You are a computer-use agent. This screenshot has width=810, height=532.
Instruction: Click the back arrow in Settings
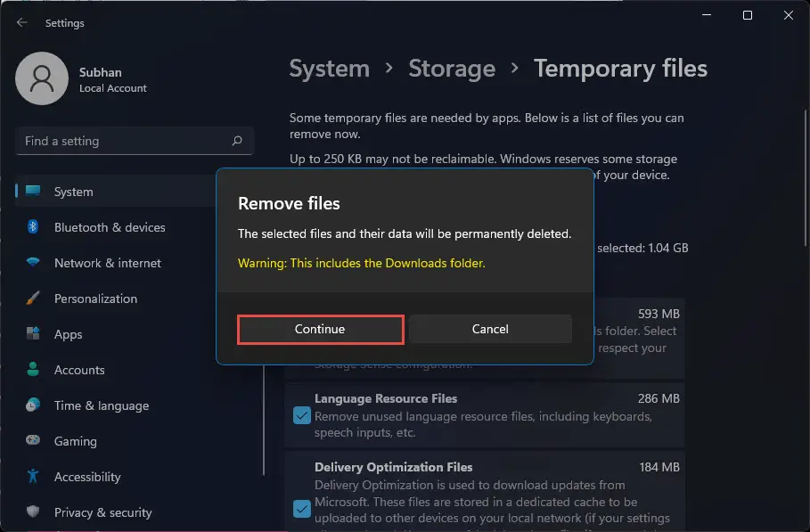click(x=21, y=22)
